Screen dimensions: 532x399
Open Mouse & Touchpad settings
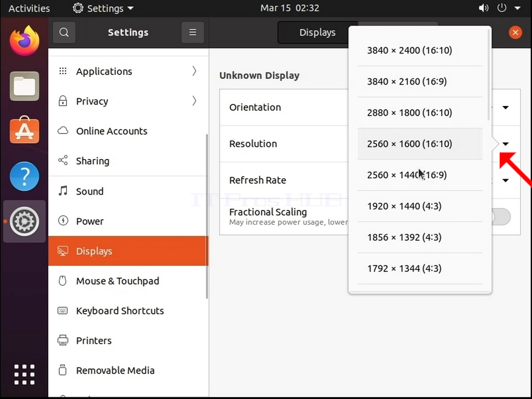[128, 281]
